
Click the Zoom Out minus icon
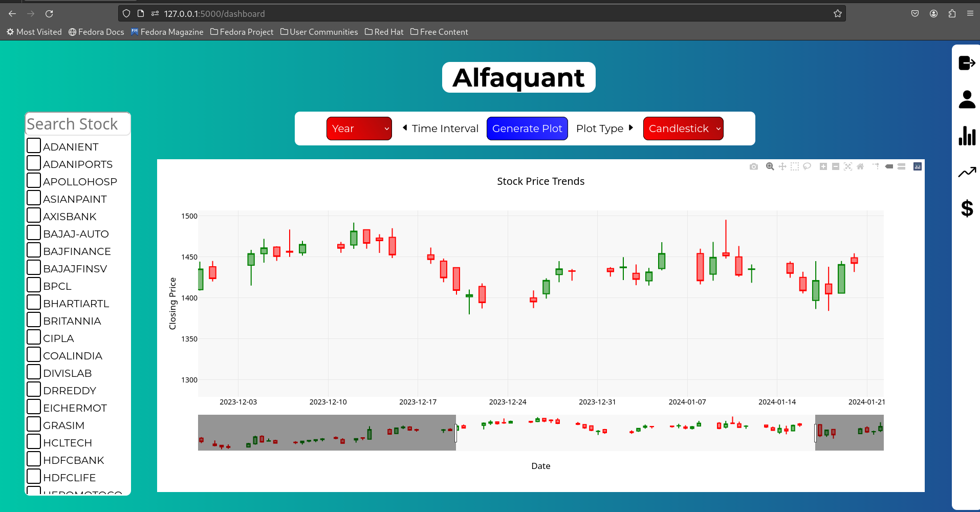[836, 166]
